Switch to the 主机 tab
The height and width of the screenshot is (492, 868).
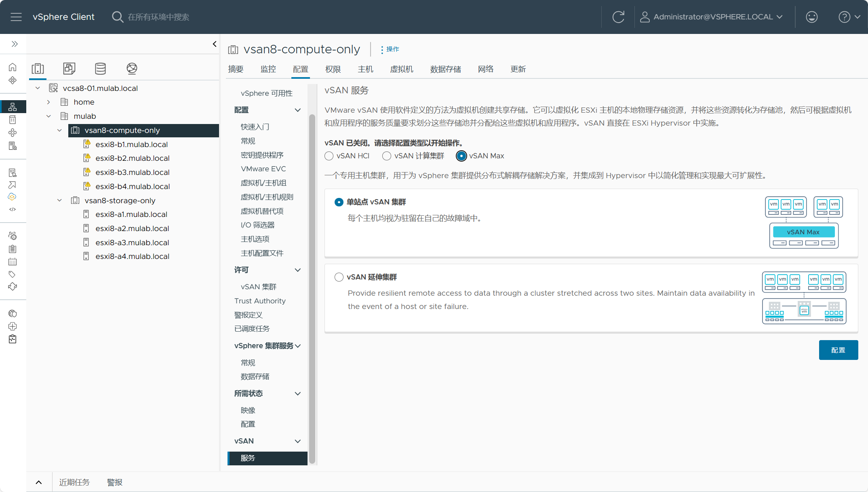[365, 69]
